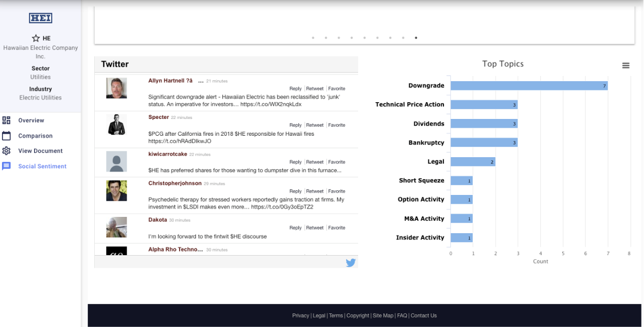Screen dimensions: 644x327
Task: Select the last carousel pagination dot
Action: click(416, 38)
